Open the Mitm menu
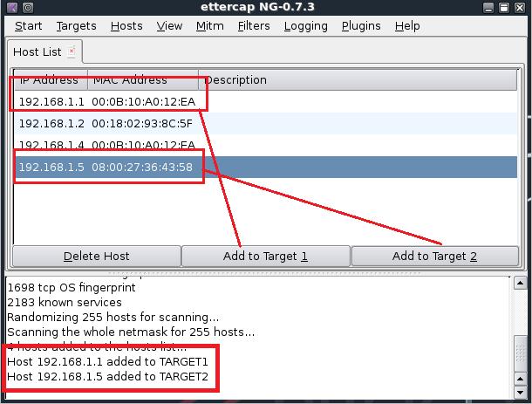Screen dimensions: 532x404 click(x=209, y=26)
